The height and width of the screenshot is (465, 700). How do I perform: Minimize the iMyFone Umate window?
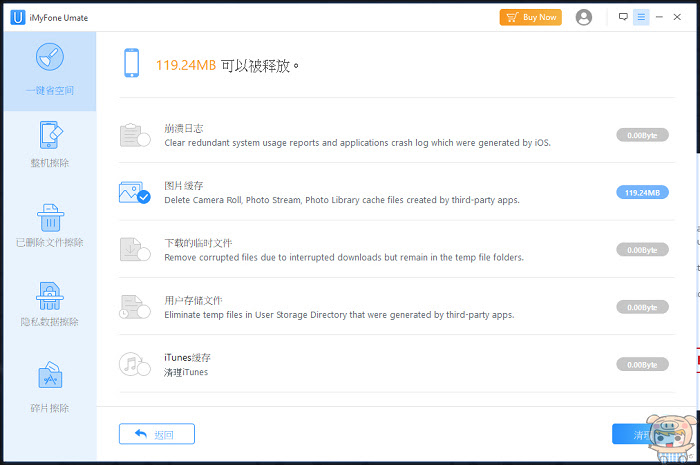[x=659, y=17]
